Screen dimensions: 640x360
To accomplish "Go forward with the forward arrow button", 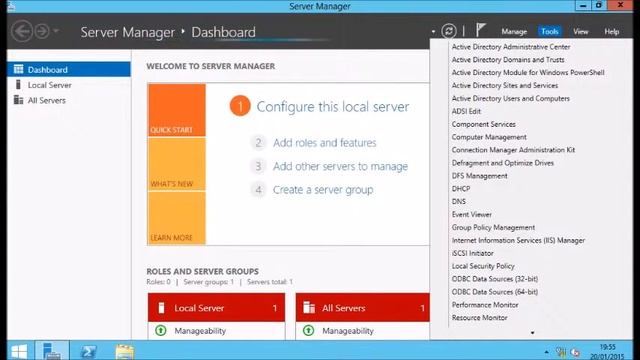I will tap(42, 31).
